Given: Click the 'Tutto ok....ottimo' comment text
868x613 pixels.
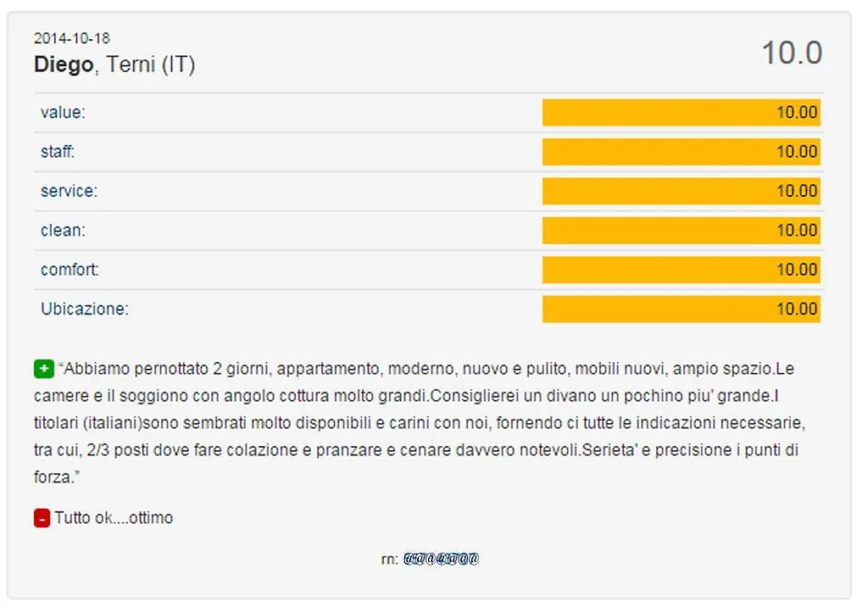Looking at the screenshot, I should click(114, 518).
